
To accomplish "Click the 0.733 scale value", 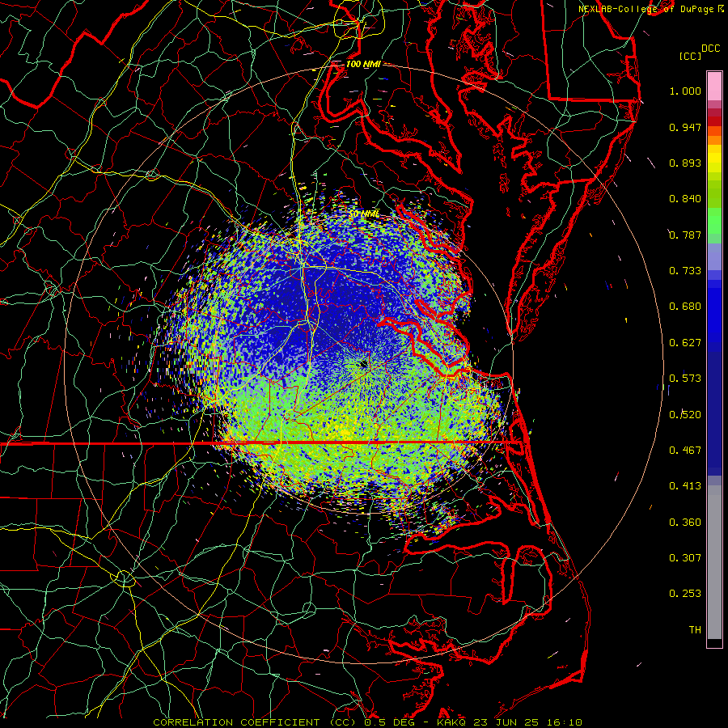I will 685,271.
